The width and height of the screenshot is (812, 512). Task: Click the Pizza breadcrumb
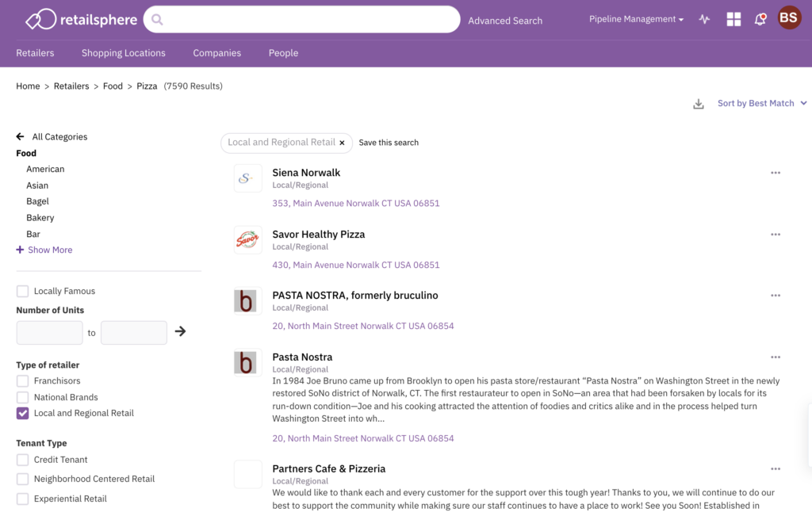pyautogui.click(x=147, y=86)
